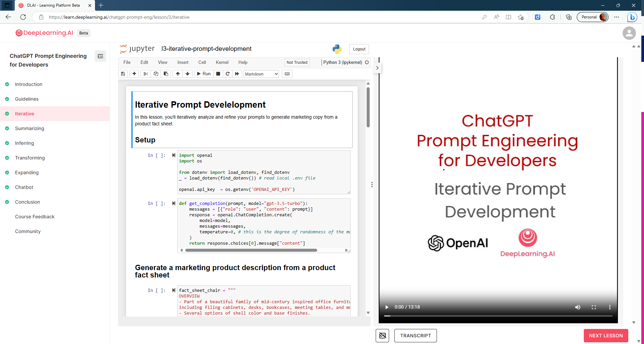The width and height of the screenshot is (644, 344).
Task: Cut the selected cells
Action: 146,74
